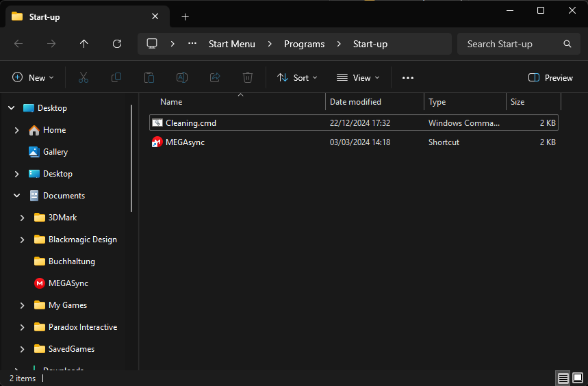Screen dimensions: 588x386
Task: Click the Copy icon in toolbar
Action: click(x=116, y=78)
